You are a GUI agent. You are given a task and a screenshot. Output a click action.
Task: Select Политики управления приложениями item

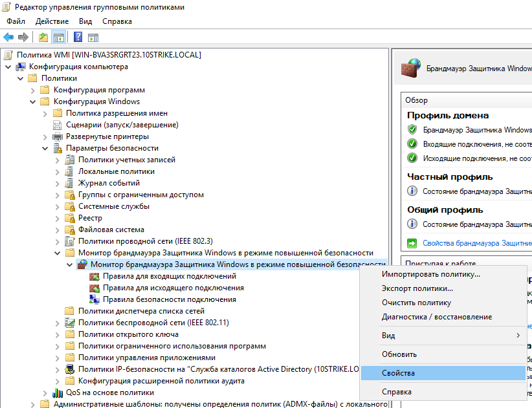click(x=146, y=358)
